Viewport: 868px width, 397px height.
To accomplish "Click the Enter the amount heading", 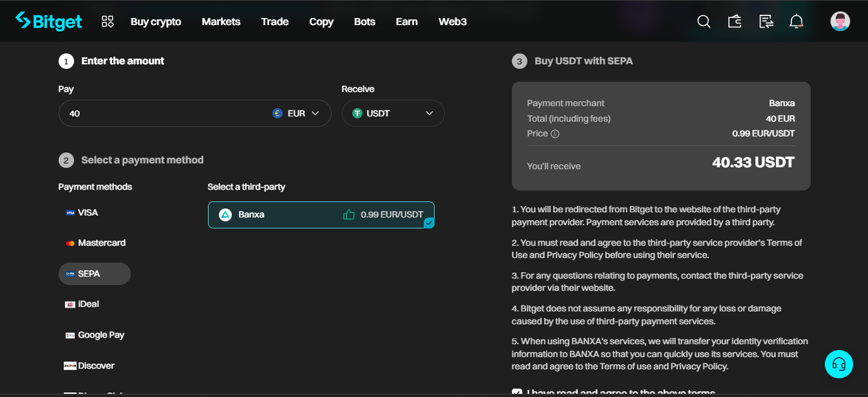I will coord(122,61).
